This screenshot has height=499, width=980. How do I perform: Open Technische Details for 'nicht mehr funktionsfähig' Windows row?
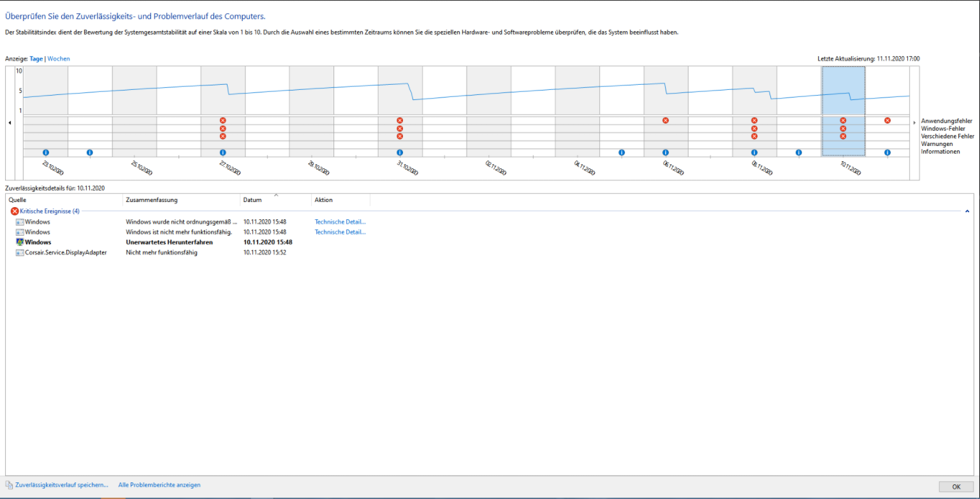pyautogui.click(x=340, y=232)
